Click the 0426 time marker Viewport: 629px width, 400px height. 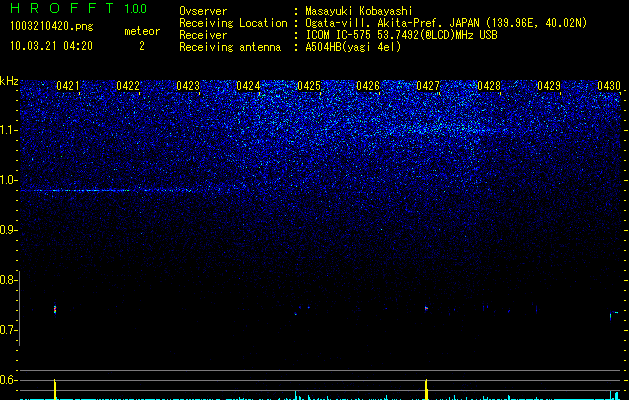pos(368,86)
